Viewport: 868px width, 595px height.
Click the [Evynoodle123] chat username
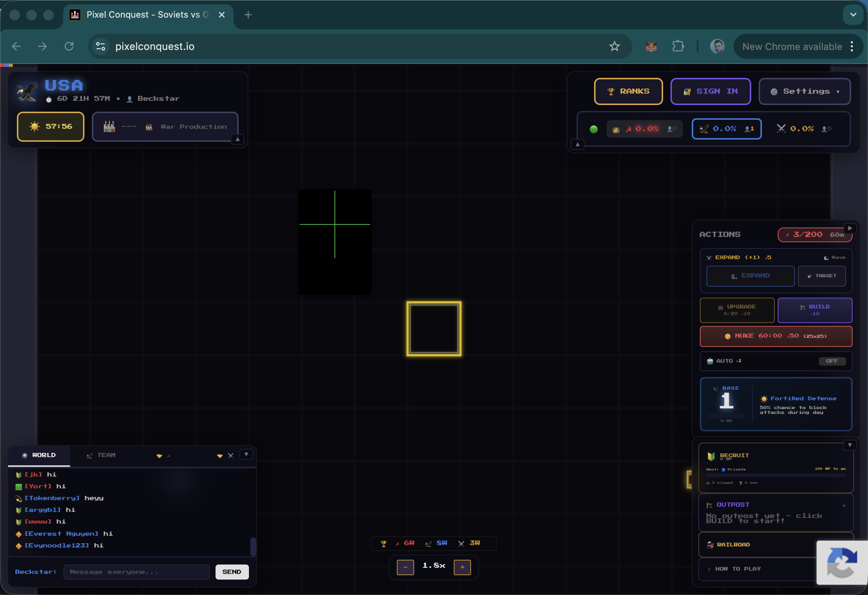click(x=57, y=545)
